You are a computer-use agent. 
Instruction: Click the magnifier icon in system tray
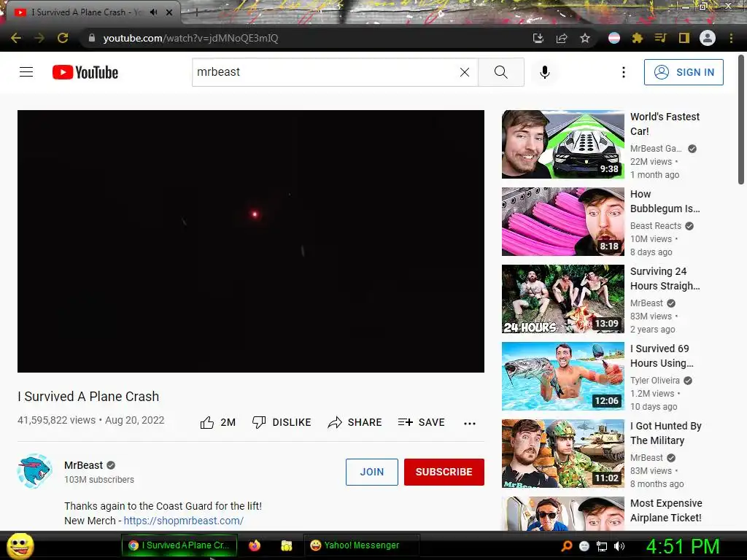click(566, 546)
